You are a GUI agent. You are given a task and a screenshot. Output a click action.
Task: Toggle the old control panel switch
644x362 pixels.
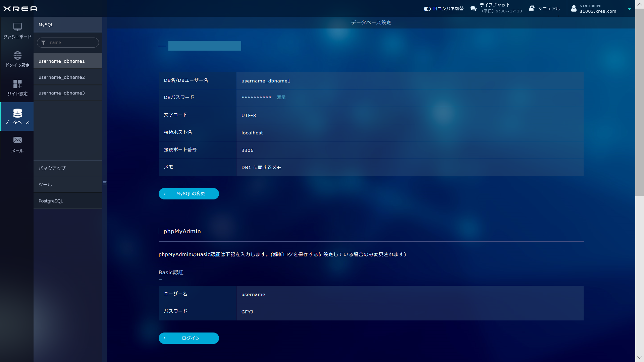(x=427, y=9)
